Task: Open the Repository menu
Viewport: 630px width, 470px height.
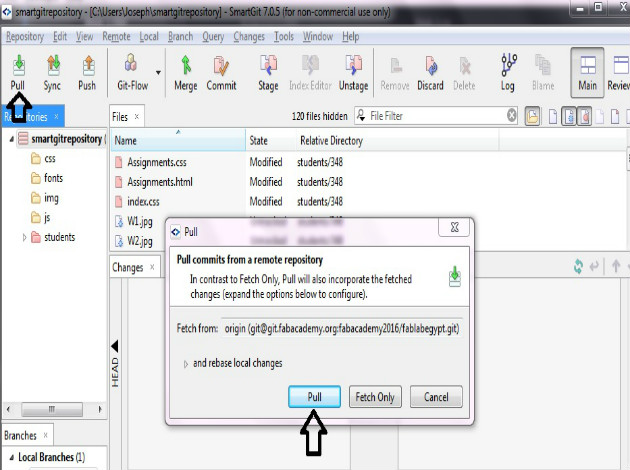Action: click(25, 37)
